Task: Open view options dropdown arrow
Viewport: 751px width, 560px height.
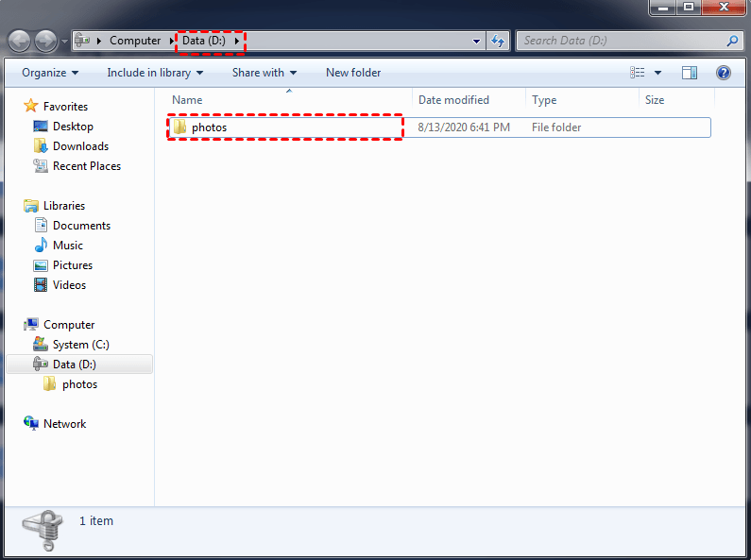Action: click(x=658, y=73)
